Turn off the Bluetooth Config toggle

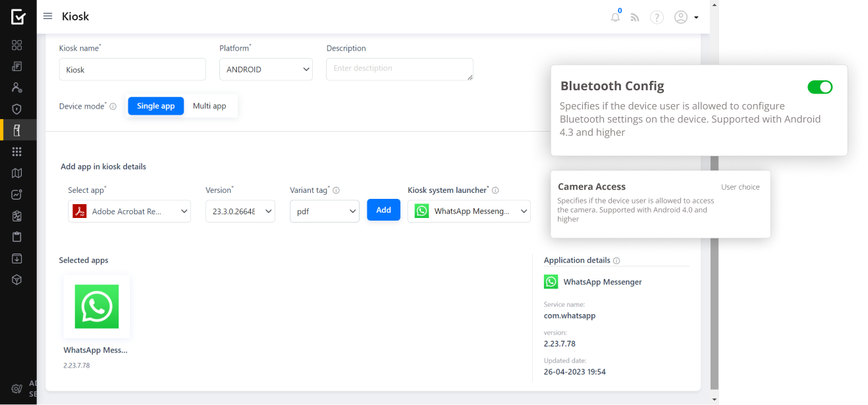click(x=820, y=87)
